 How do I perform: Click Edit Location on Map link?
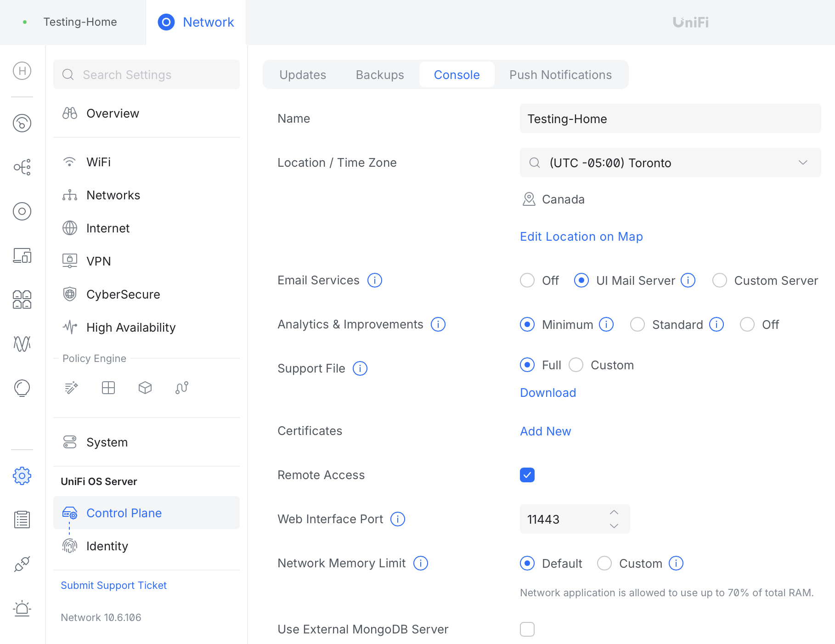[581, 237]
